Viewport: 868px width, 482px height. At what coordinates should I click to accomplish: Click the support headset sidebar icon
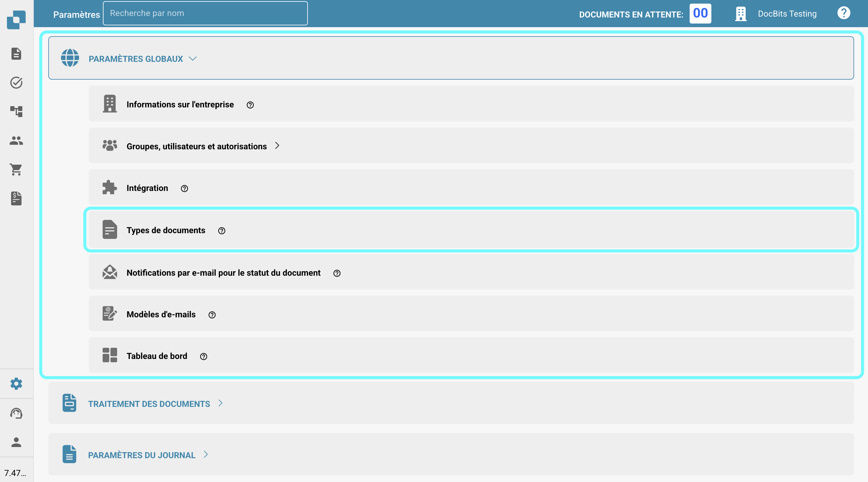click(x=16, y=413)
